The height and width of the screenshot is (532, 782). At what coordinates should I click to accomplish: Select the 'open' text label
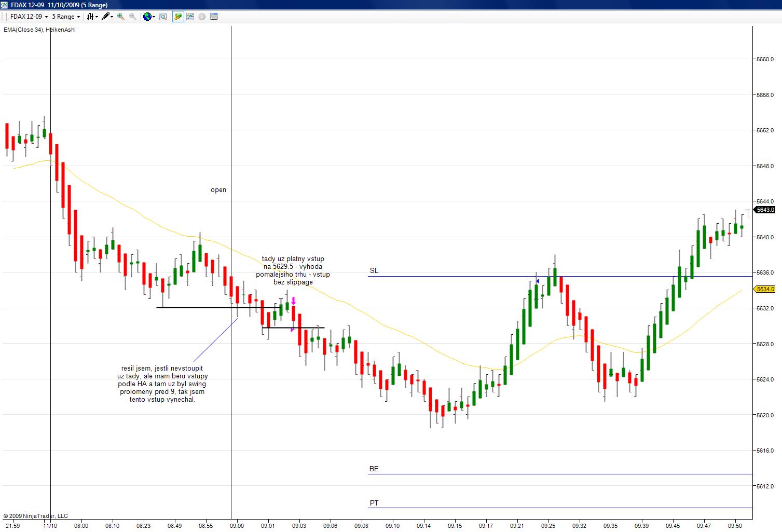218,190
